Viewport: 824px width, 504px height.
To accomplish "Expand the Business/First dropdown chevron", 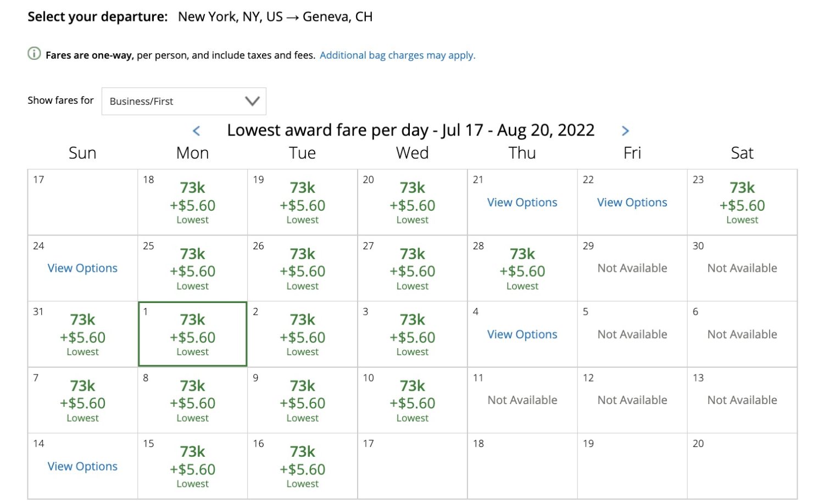I will coord(252,101).
